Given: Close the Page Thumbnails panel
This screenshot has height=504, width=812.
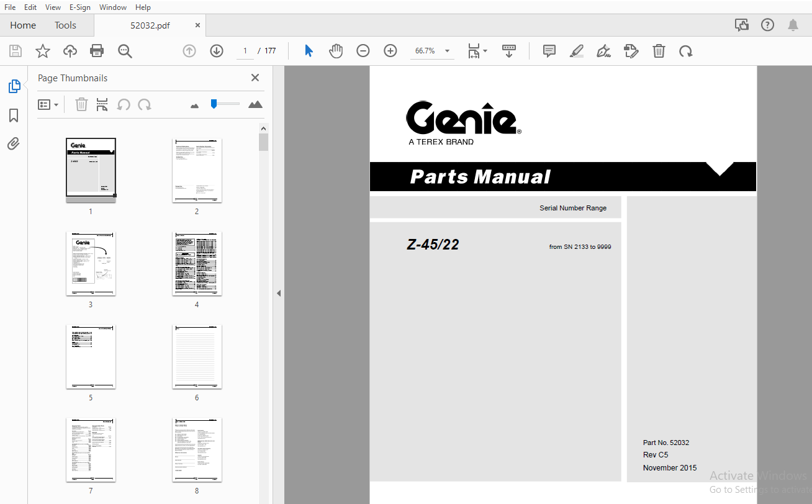Looking at the screenshot, I should coord(255,78).
